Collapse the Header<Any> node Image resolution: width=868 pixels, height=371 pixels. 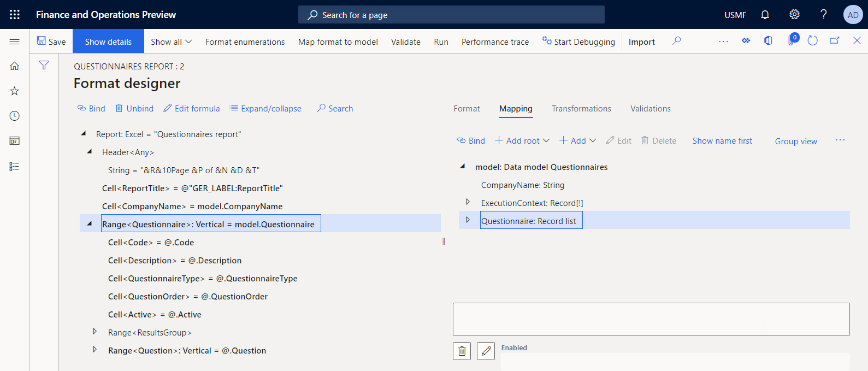point(90,151)
